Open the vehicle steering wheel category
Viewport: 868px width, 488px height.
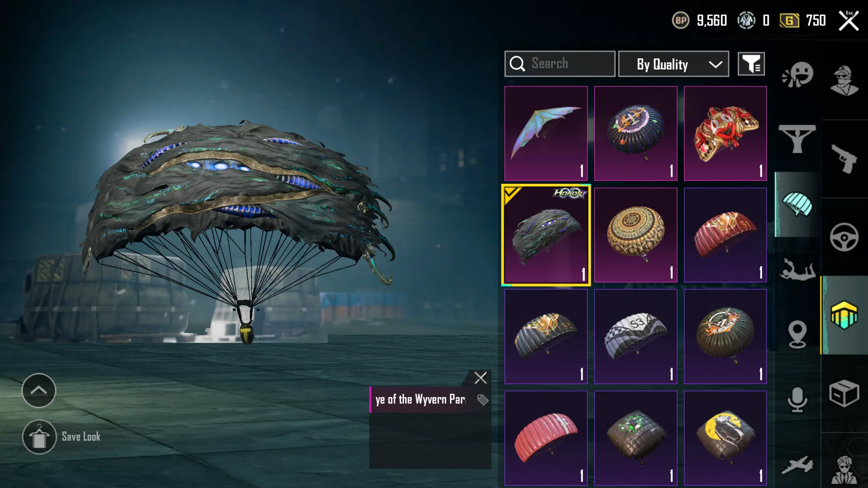pyautogui.click(x=844, y=237)
